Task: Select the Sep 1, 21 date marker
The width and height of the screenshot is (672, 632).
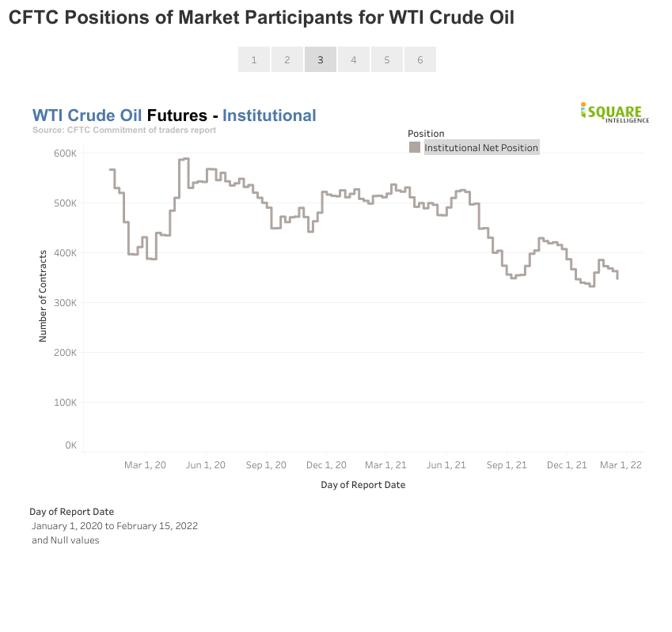Action: tap(507, 465)
